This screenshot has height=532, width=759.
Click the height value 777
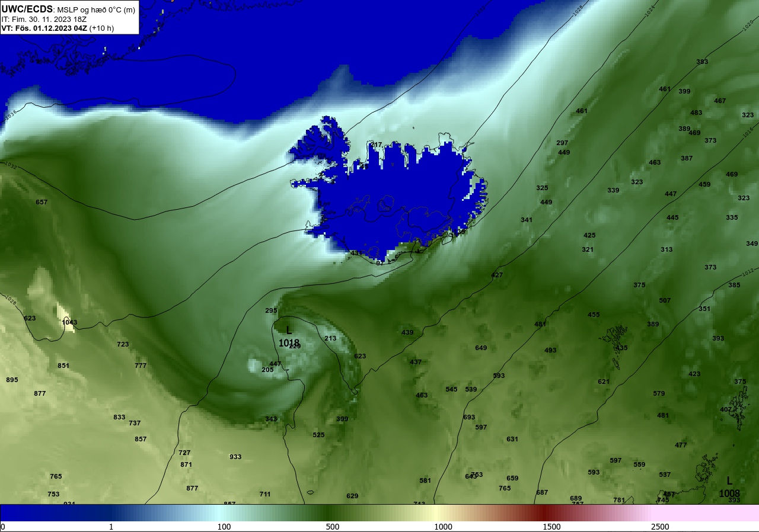(141, 366)
